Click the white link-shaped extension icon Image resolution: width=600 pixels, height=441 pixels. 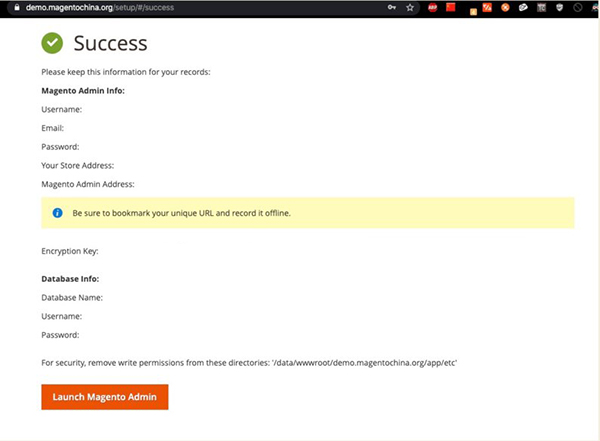tap(523, 7)
